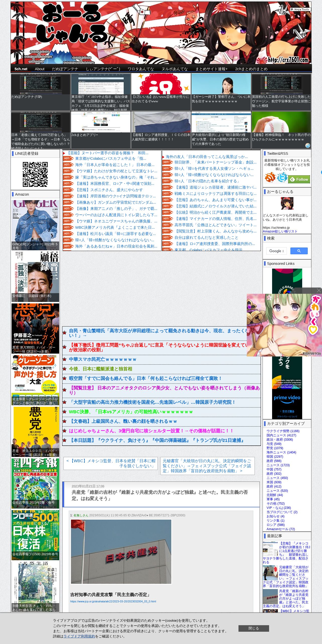
Task: Click the article title 共産党「維新の吉村が
Action: pyautogui.click(x=160, y=495)
